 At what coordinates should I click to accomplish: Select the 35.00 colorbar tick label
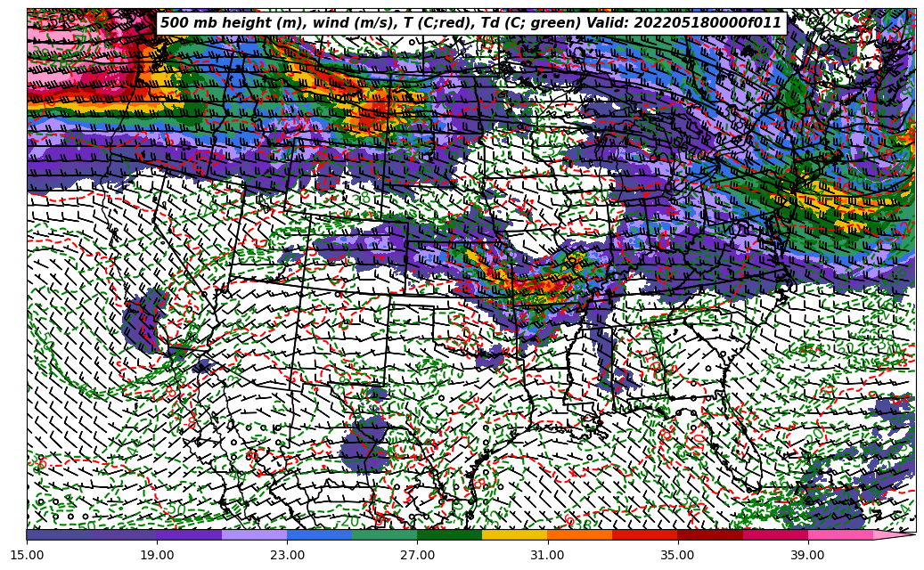(677, 555)
